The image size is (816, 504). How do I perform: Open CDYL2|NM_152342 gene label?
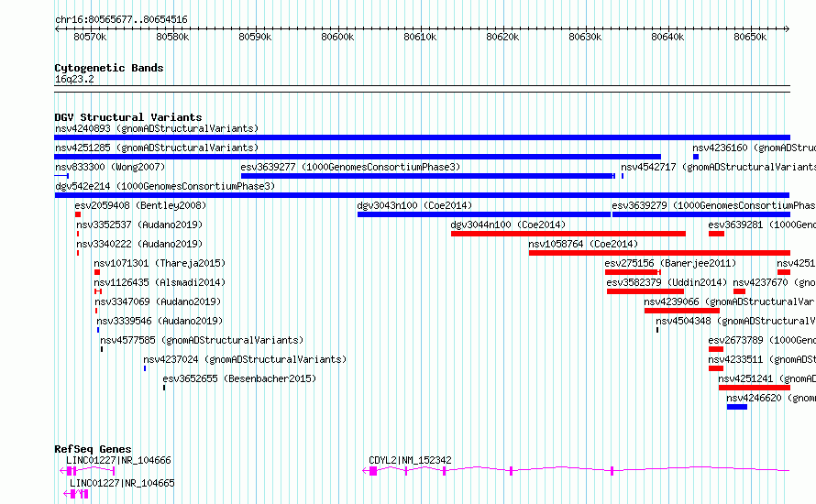[x=410, y=460]
